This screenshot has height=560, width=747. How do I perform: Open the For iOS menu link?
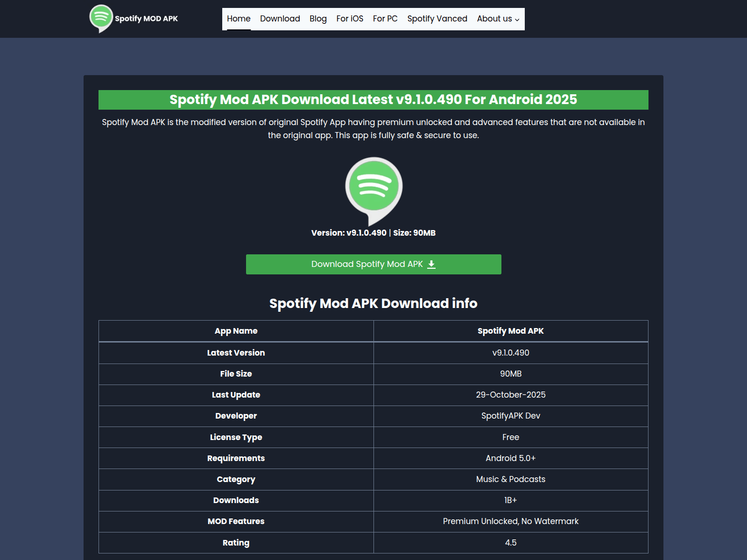click(350, 19)
